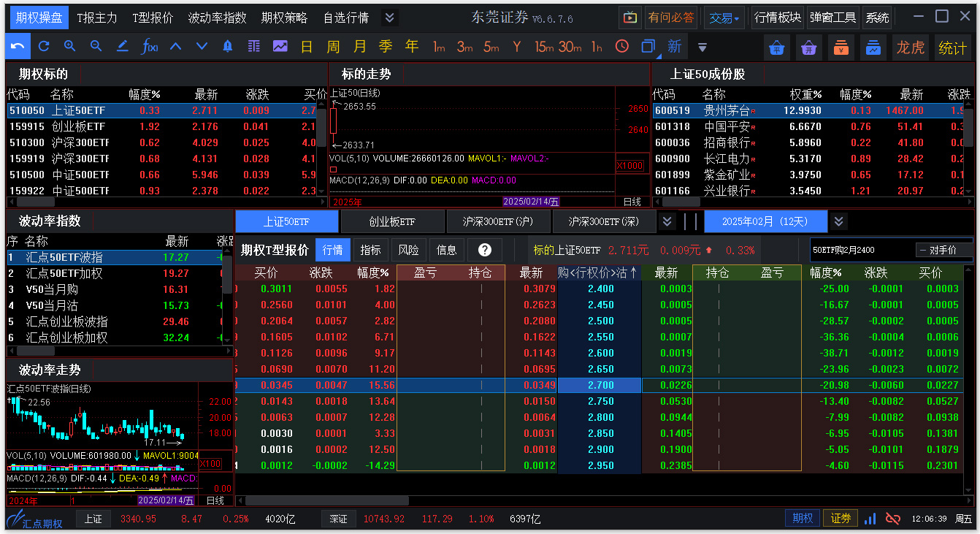Open the detail list table icon
This screenshot has height=534, width=980.
coord(254,47)
